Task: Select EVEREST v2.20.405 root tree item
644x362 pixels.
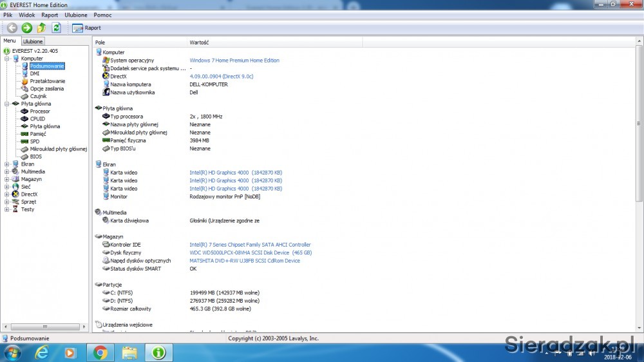Action: (x=35, y=51)
